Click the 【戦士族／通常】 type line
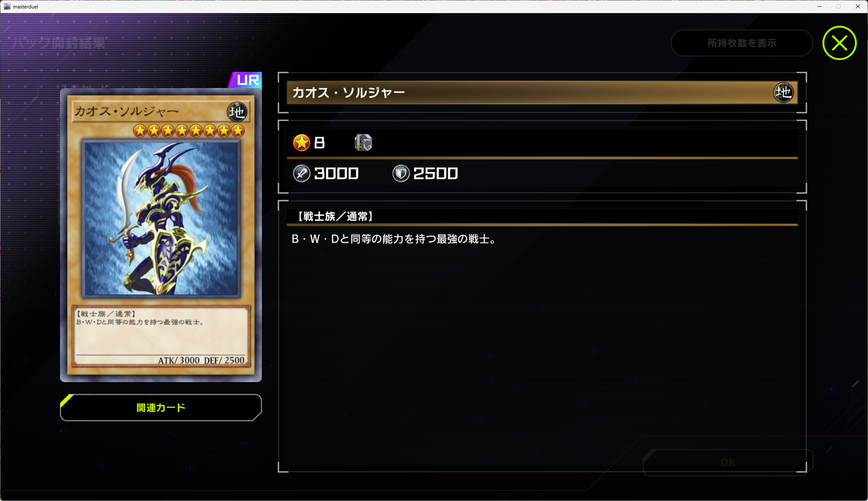 335,217
